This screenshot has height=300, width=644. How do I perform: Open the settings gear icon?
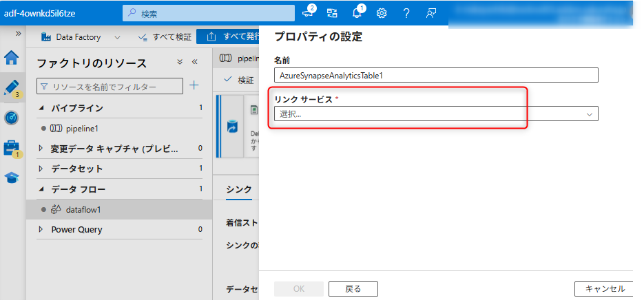click(382, 13)
